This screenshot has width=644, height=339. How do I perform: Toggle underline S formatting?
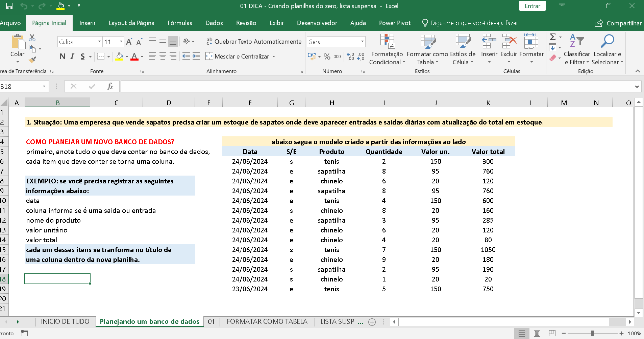click(82, 56)
